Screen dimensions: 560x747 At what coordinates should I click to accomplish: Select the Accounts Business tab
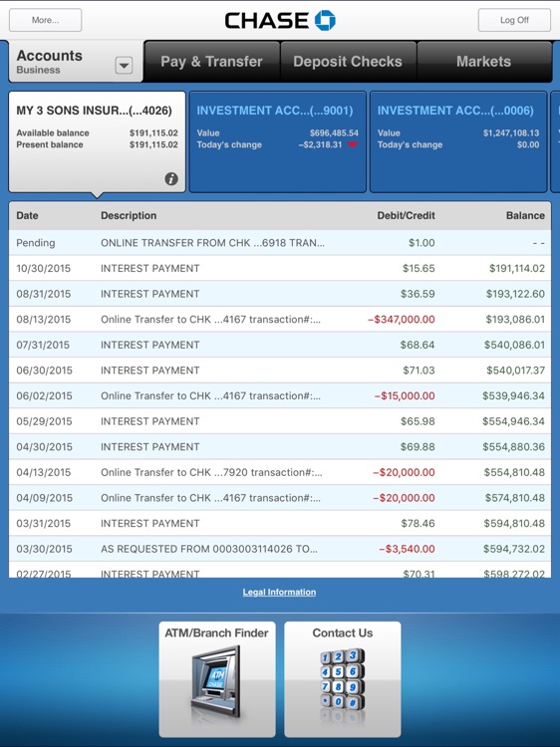pos(76,62)
